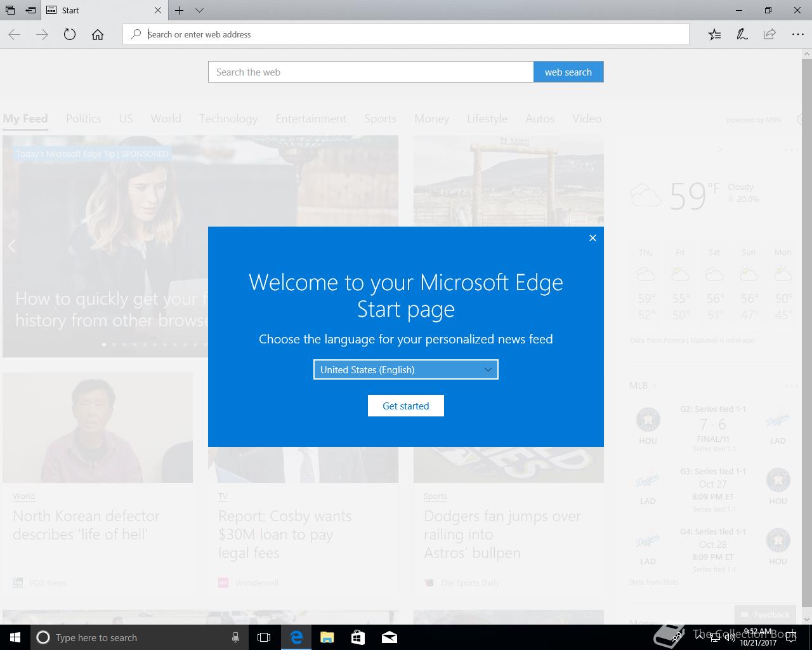Switch to the Lifestyle tab
Screen dimensions: 812x650
point(487,119)
